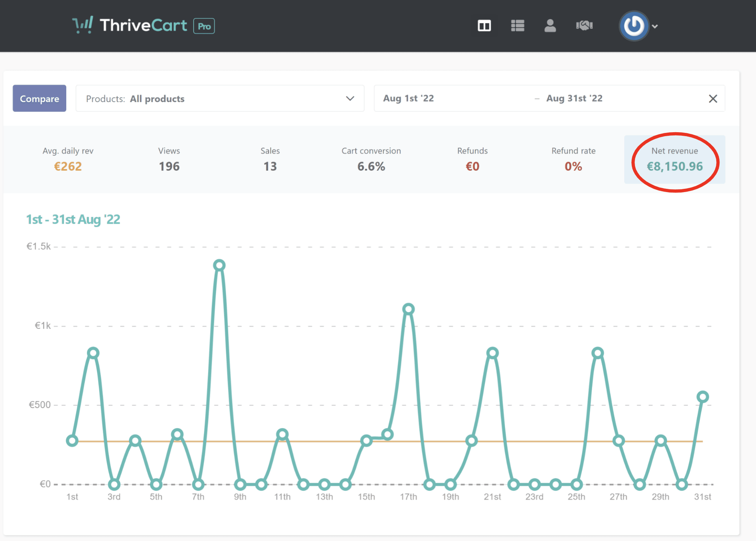Click the Aug 1st '22 start date

[408, 99]
